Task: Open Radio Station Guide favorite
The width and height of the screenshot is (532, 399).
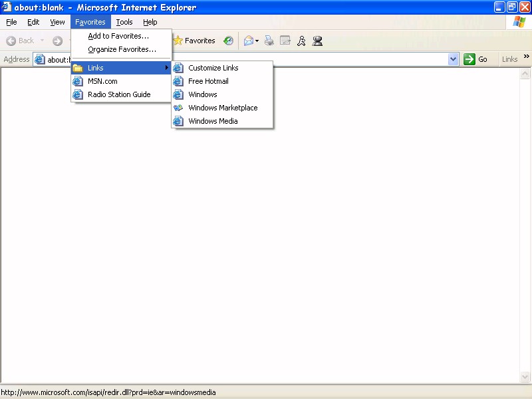Action: [121, 94]
